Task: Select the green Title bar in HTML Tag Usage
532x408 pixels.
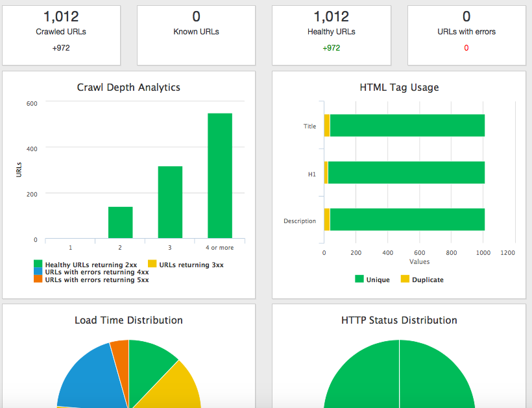Action: pos(407,126)
